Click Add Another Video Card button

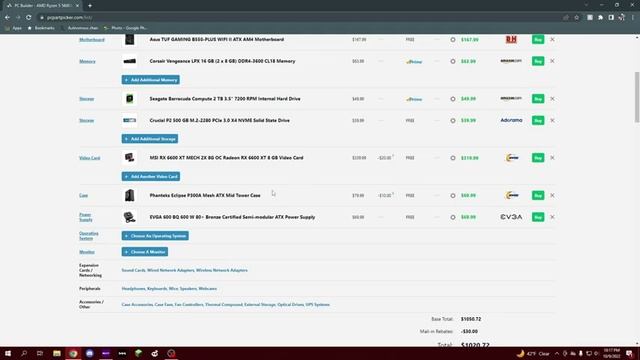tap(151, 177)
